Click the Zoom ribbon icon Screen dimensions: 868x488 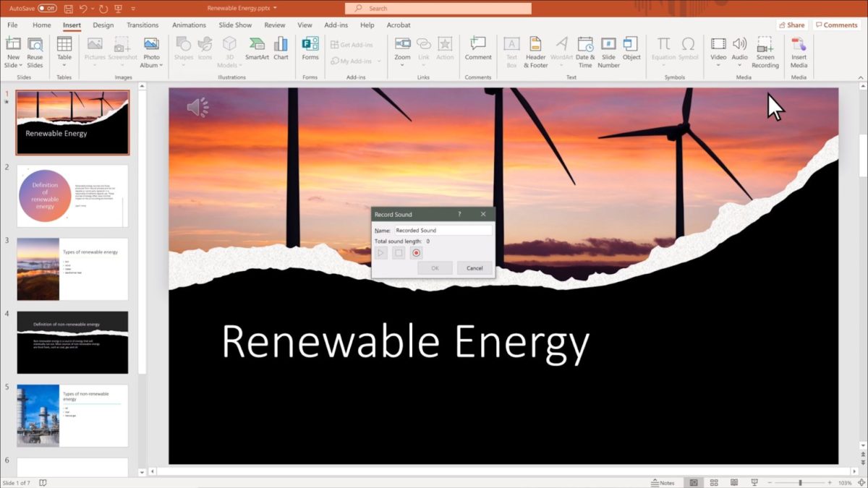pos(402,44)
